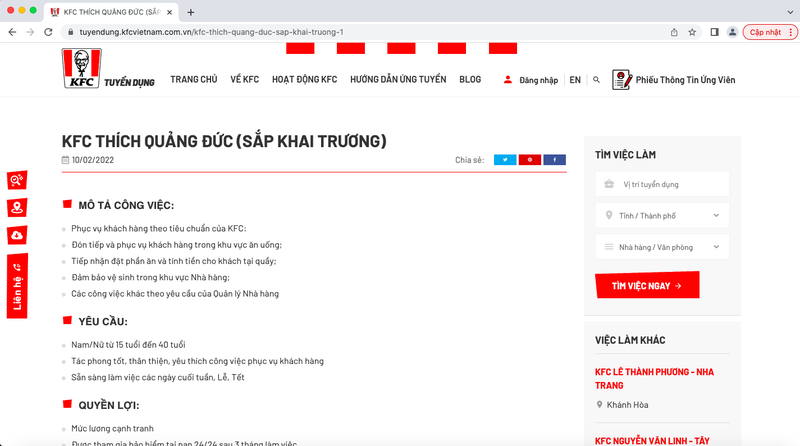Expand the Nhà hàng / Văn phòng dropdown
Screen dimensions: 800x446
point(662,246)
